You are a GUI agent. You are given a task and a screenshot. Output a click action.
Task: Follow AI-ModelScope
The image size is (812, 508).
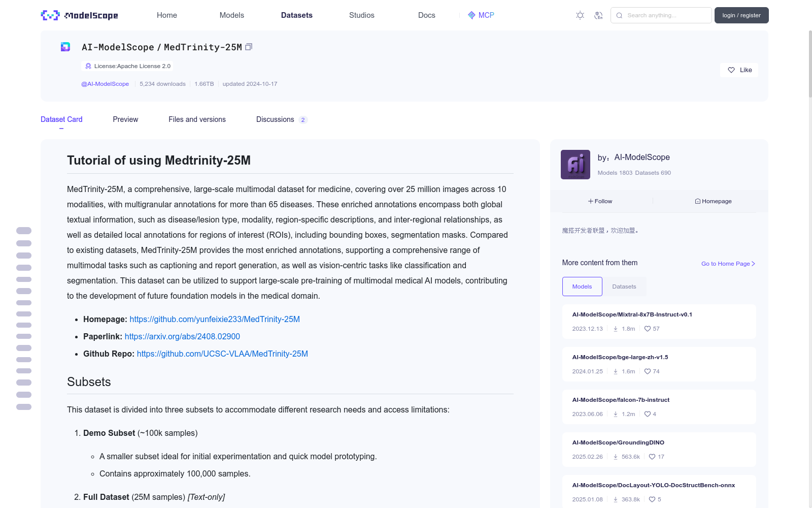(x=600, y=201)
